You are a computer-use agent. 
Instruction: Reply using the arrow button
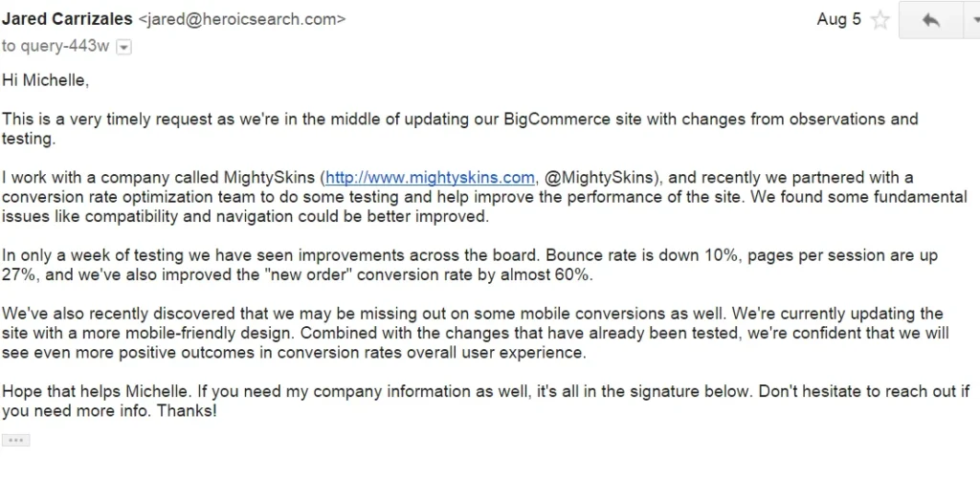(930, 20)
